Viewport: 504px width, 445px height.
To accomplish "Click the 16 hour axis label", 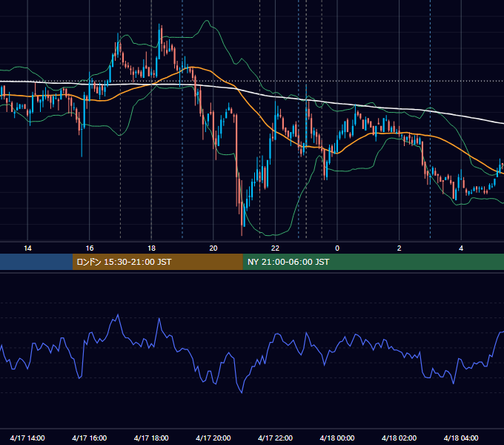I will (90, 248).
